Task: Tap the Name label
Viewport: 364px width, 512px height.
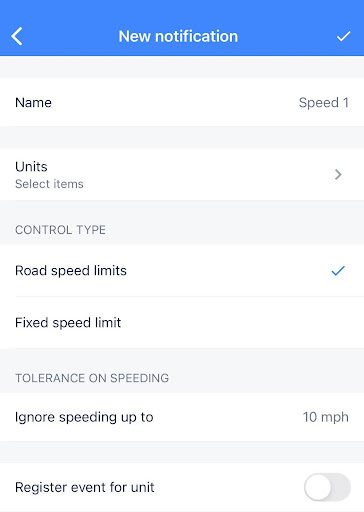Action: [x=33, y=102]
